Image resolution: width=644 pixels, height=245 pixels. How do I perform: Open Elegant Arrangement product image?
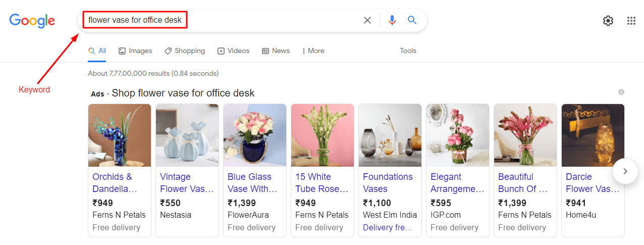pos(458,135)
